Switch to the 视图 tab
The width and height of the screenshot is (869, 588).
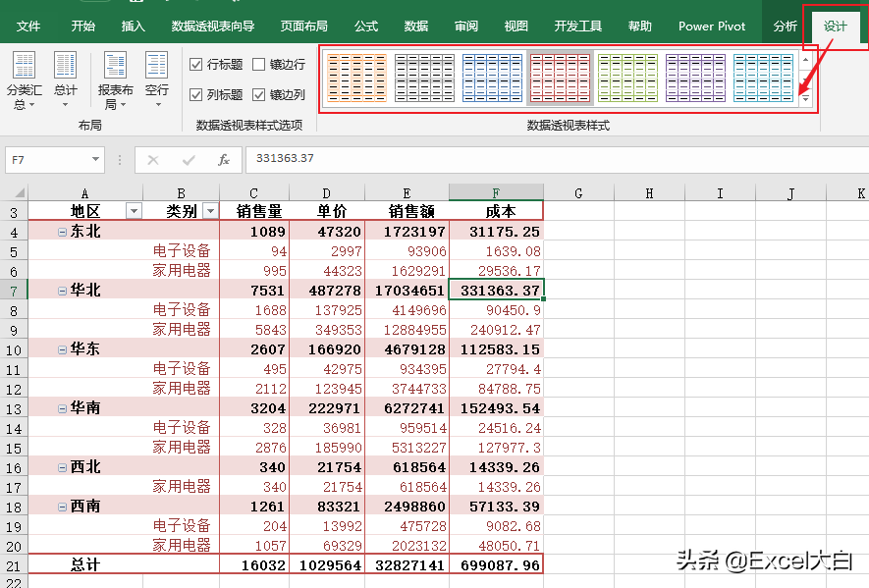coord(516,27)
